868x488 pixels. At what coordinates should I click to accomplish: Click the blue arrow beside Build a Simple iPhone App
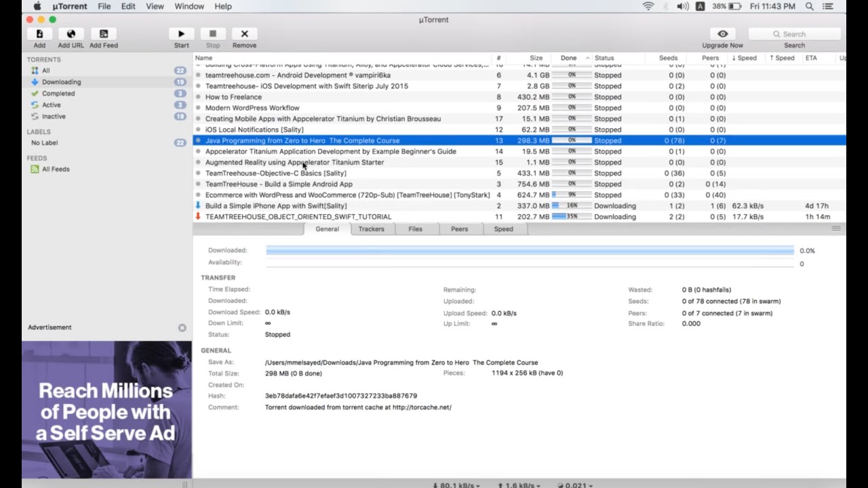pos(198,205)
